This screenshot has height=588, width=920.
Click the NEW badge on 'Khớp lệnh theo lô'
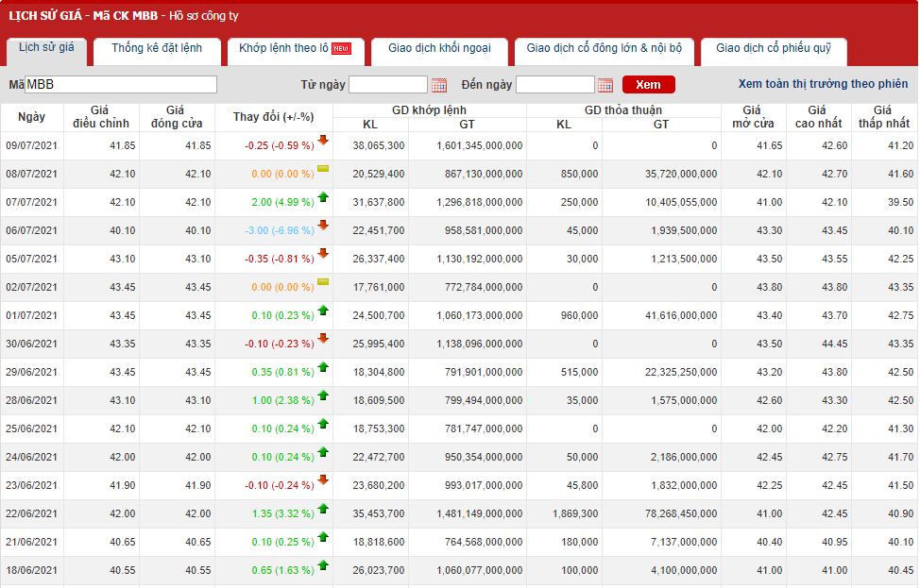pyautogui.click(x=341, y=49)
